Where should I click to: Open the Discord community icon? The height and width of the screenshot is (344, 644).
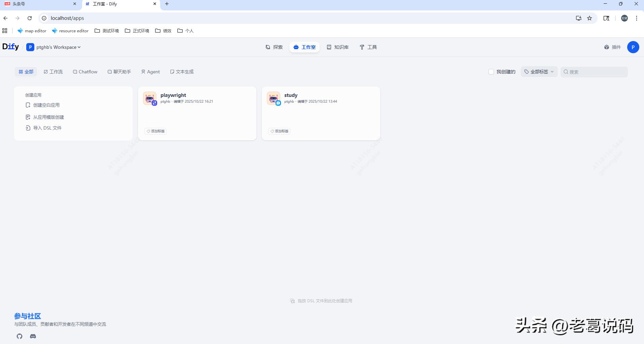pyautogui.click(x=33, y=336)
